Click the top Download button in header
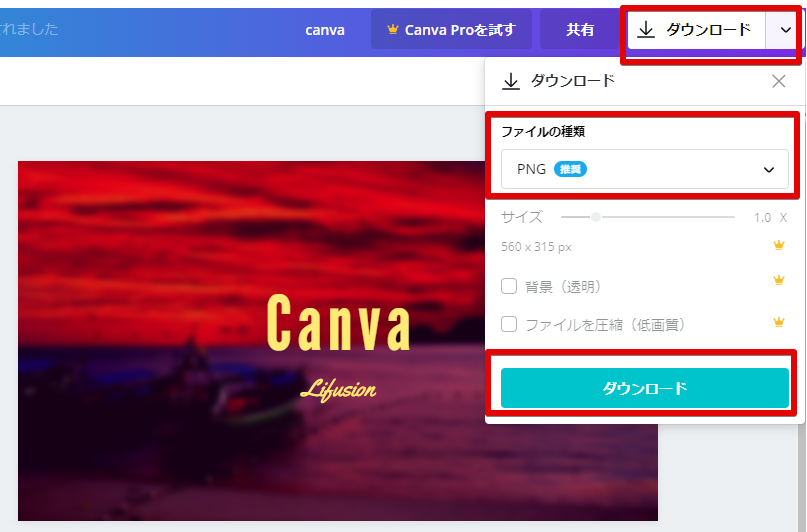Viewport: 807px width, 532px height. pos(696,30)
